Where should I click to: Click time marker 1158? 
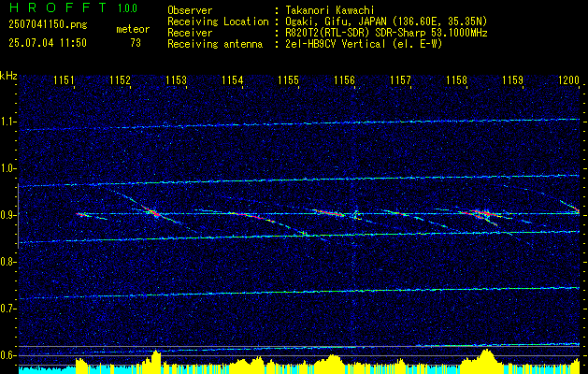(456, 80)
